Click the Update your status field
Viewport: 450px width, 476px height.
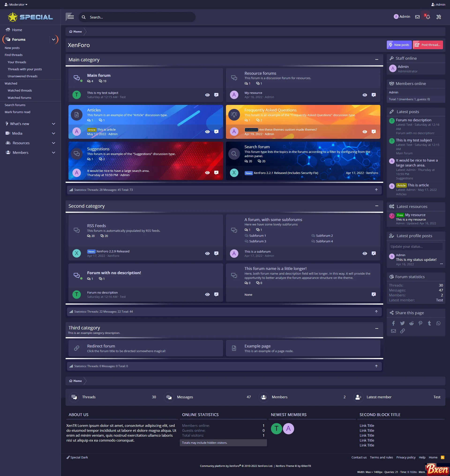(x=416, y=246)
